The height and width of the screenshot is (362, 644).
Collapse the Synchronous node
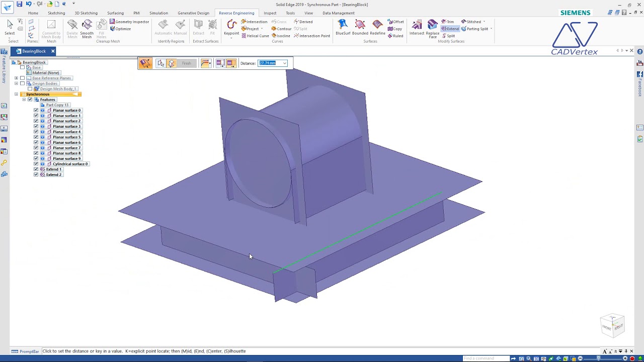pos(16,94)
